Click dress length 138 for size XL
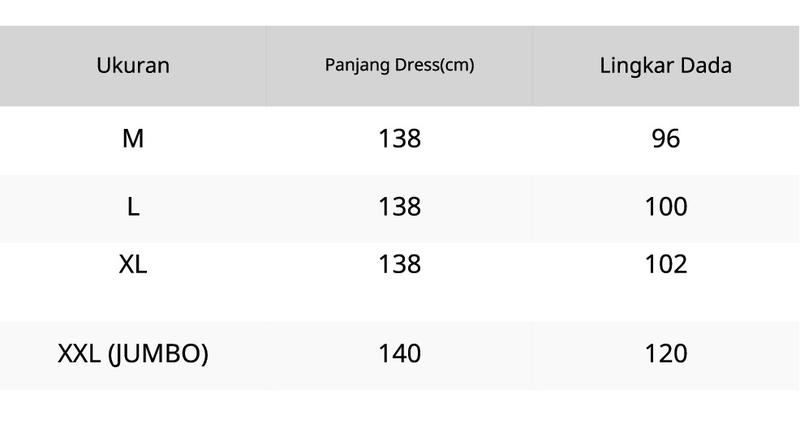 [x=399, y=265]
